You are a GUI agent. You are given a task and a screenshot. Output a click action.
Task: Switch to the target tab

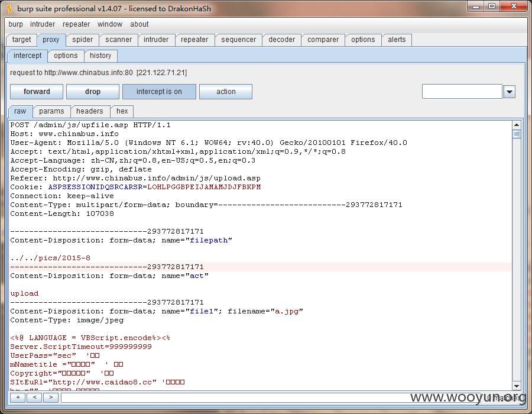click(x=21, y=40)
